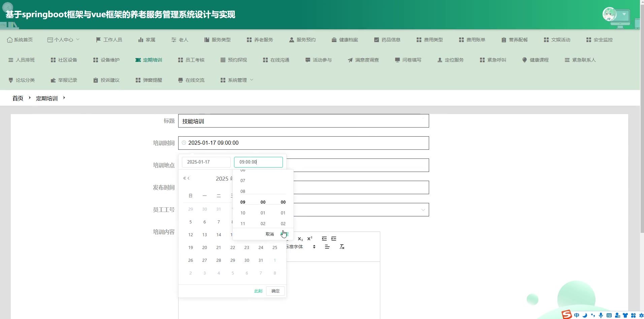
Task: Click 确定 button in date picker
Action: tap(276, 291)
